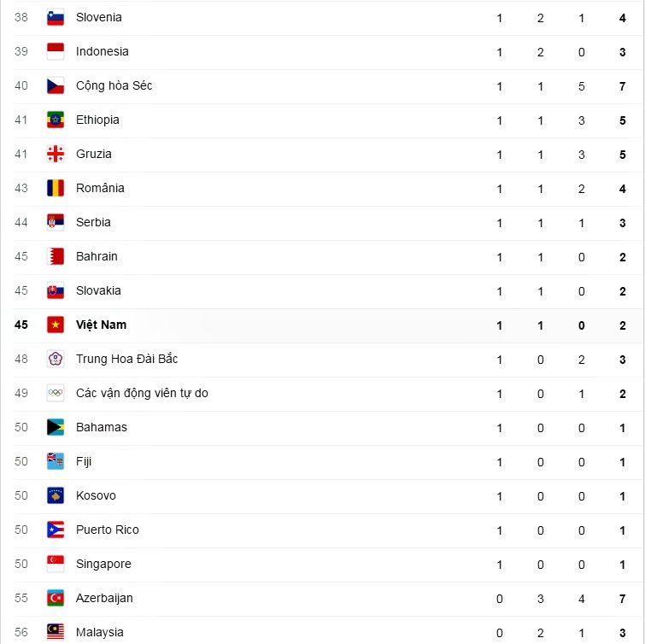Click Azerbaijan's total medal count 7
Image resolution: width=645 pixels, height=644 pixels.
point(623,598)
